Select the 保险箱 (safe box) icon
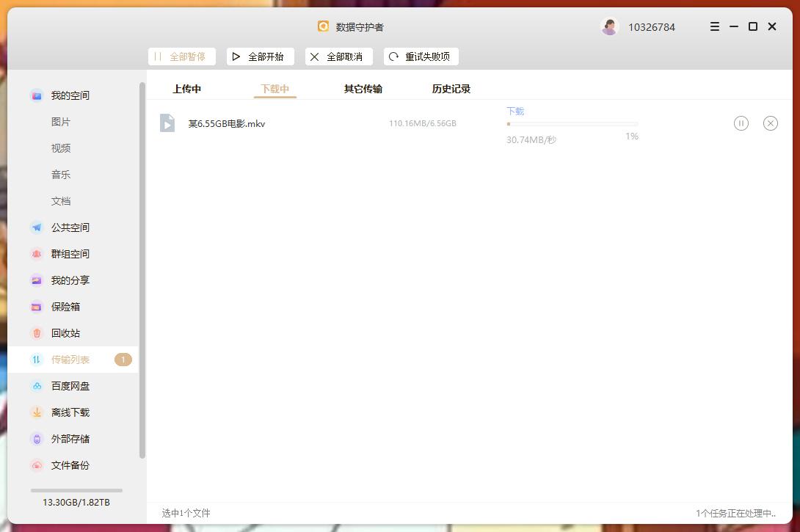The height and width of the screenshot is (532, 800). coord(37,306)
